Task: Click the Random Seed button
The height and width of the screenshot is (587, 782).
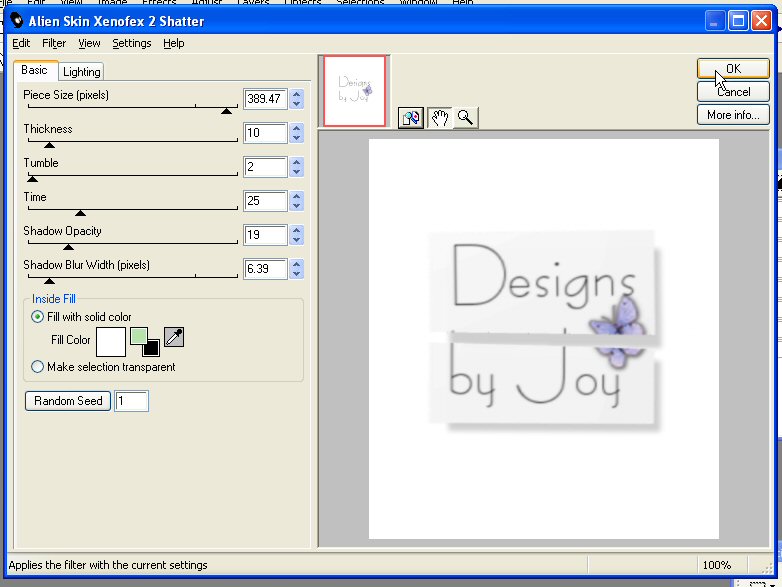Action: pyautogui.click(x=68, y=401)
